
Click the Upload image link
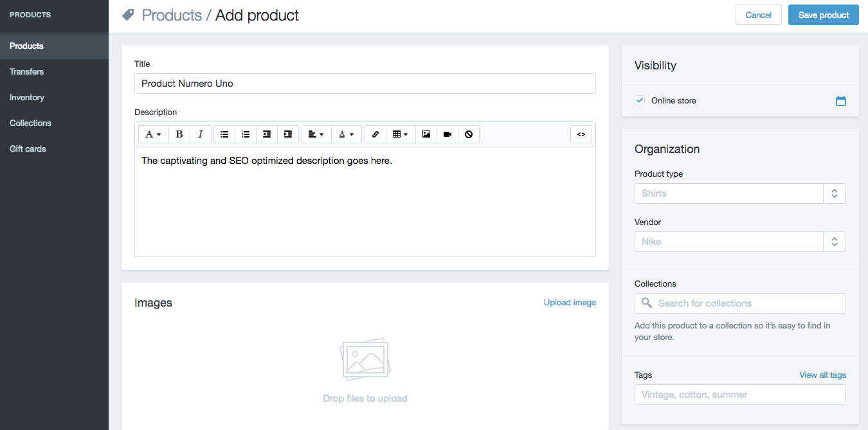click(570, 303)
